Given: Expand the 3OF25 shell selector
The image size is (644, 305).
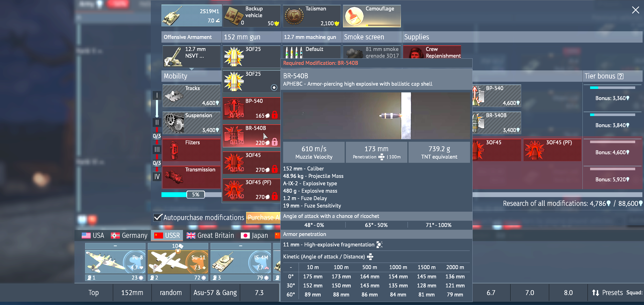Looking at the screenshot, I should pos(251,57).
